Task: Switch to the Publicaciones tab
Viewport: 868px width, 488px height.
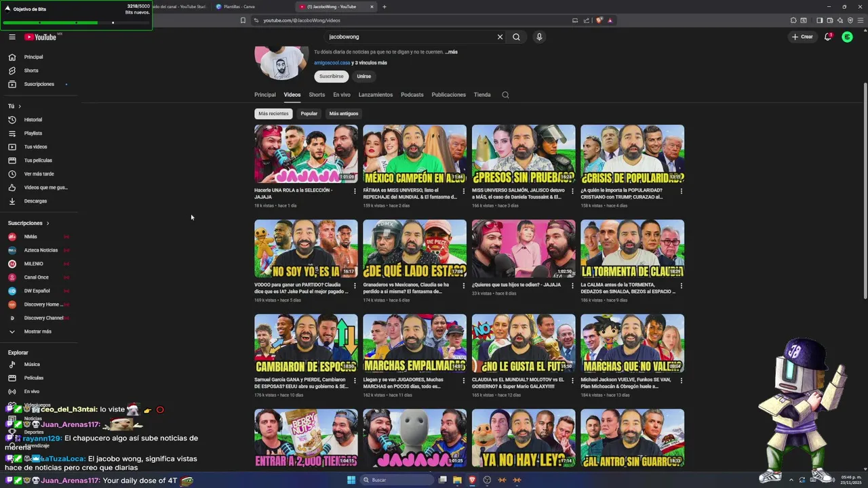Action: 449,95
